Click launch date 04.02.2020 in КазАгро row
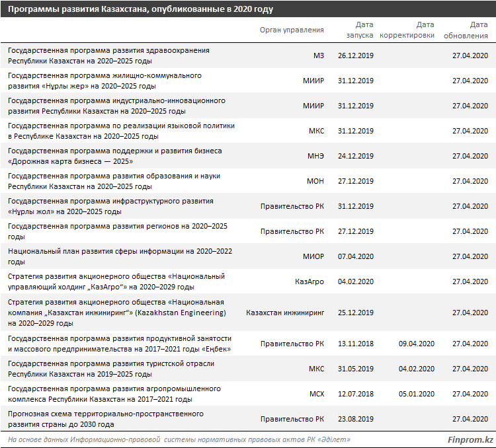Screen dimensions: 496x448 point(356,281)
